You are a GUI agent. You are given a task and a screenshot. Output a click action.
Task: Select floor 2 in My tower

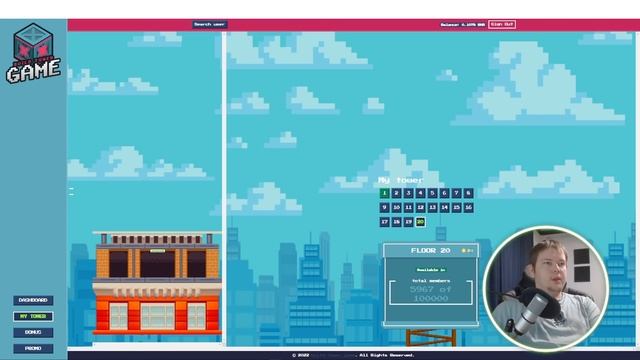point(396,193)
